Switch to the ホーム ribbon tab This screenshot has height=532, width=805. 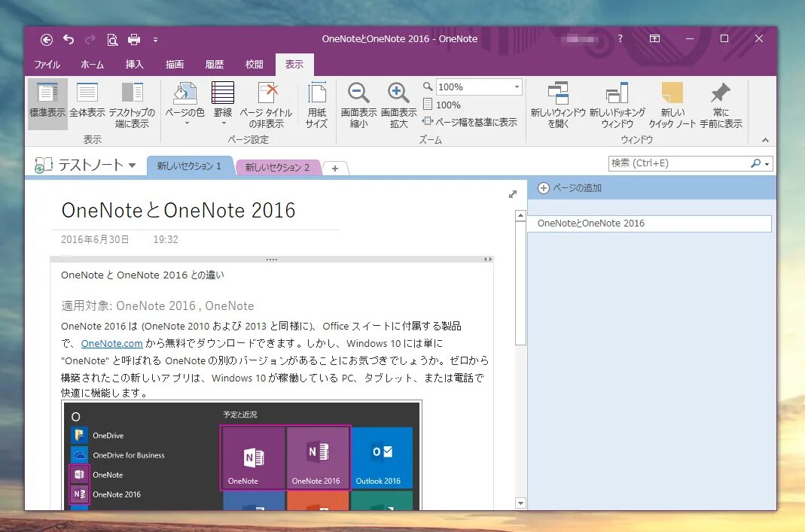[93, 64]
